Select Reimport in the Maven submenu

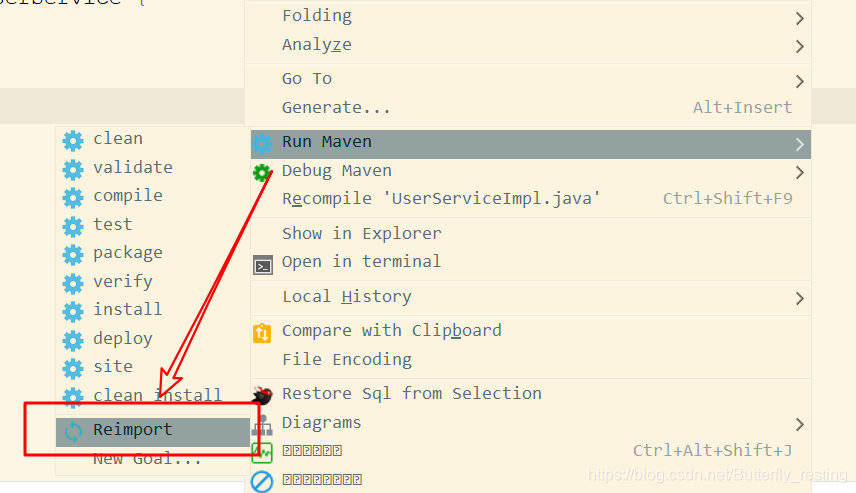(153, 432)
